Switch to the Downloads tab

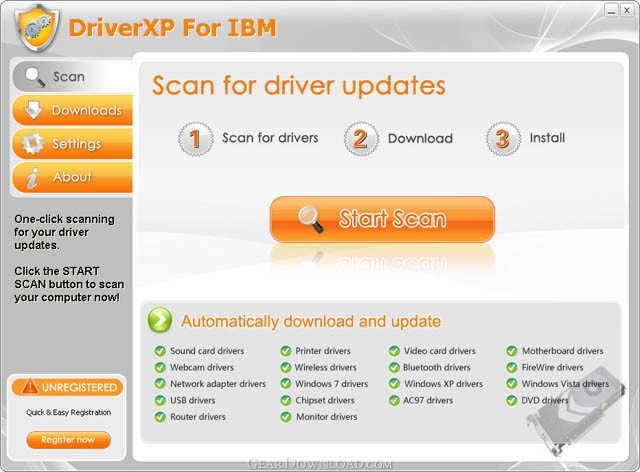coord(73,110)
